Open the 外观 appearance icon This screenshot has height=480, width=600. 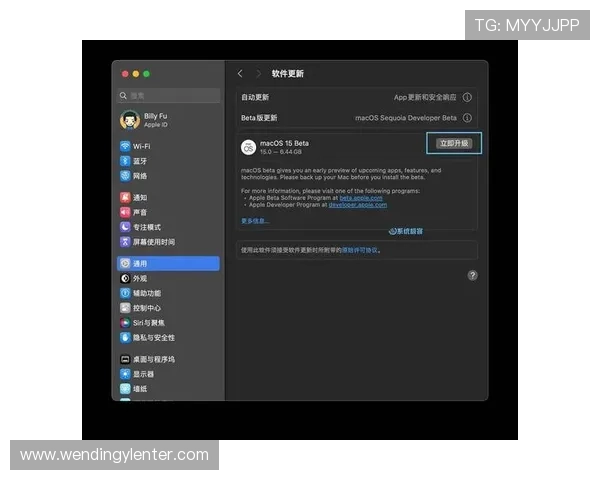pyautogui.click(x=125, y=278)
